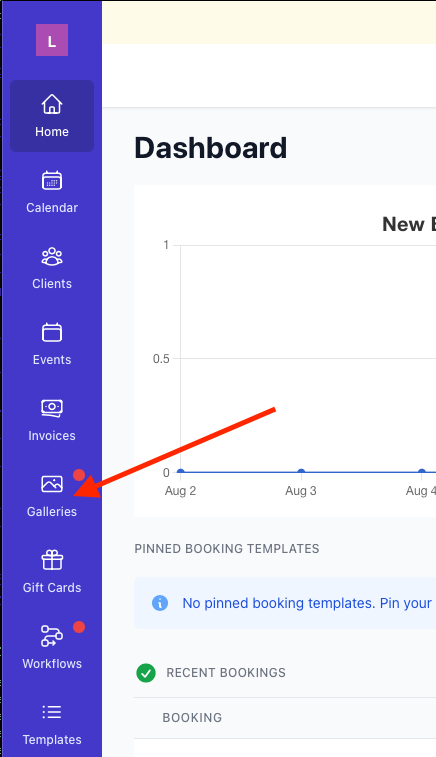Select the Invoices money icon
This screenshot has width=436, height=757.
click(x=52, y=408)
